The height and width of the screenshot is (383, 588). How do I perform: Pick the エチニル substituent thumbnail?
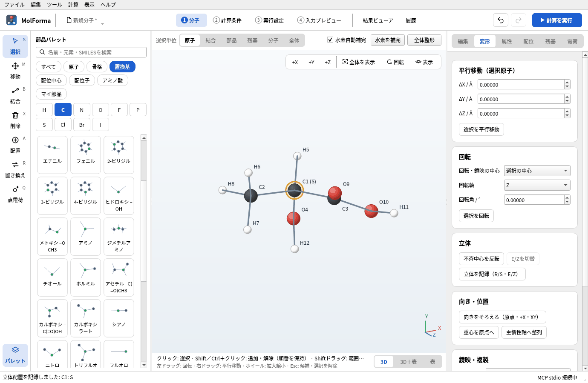(52, 154)
